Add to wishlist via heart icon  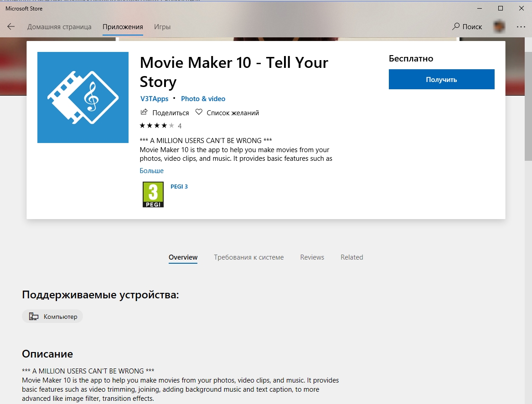(199, 112)
